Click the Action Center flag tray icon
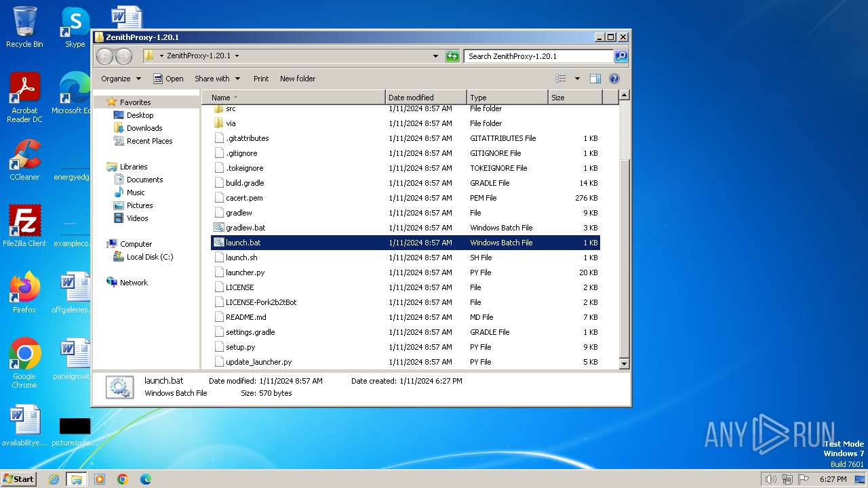 (803, 479)
